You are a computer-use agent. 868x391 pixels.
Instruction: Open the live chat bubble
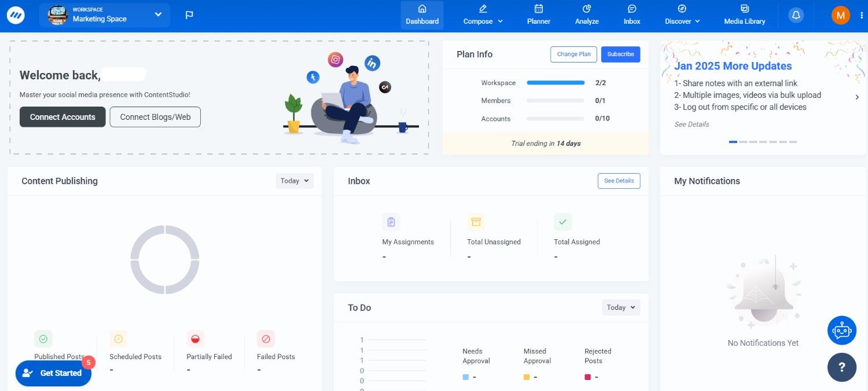(x=842, y=330)
